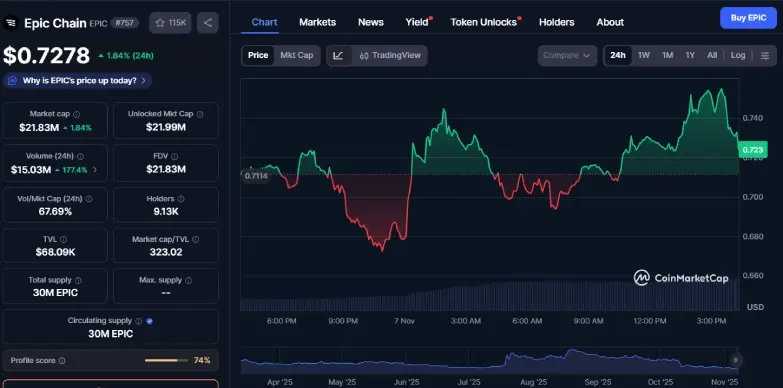This screenshot has width=783, height=388.
Task: Click the Epic Chain logo icon
Action: [10, 23]
